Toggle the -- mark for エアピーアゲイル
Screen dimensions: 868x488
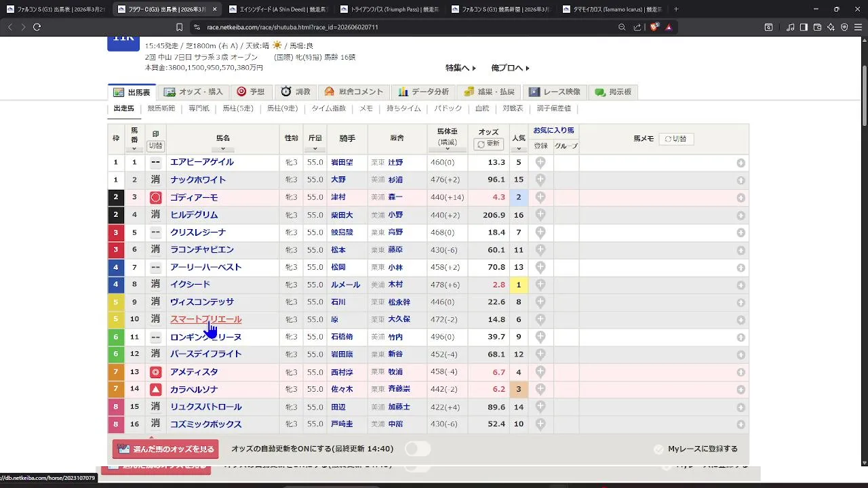(155, 162)
